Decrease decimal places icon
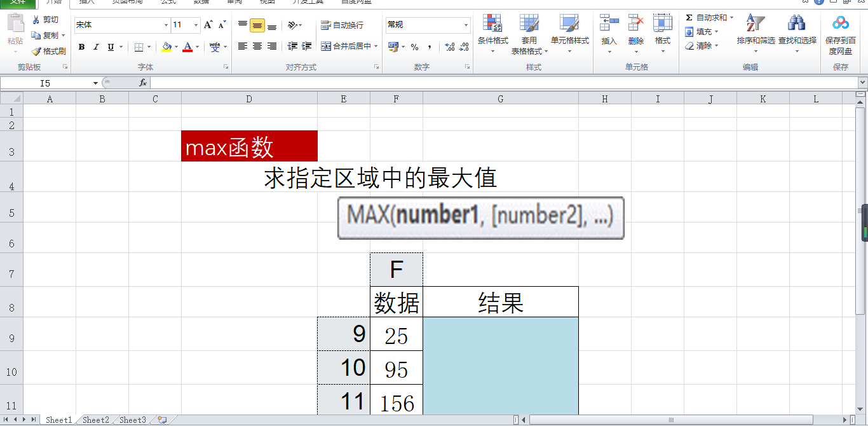The image size is (868, 426). (x=465, y=47)
